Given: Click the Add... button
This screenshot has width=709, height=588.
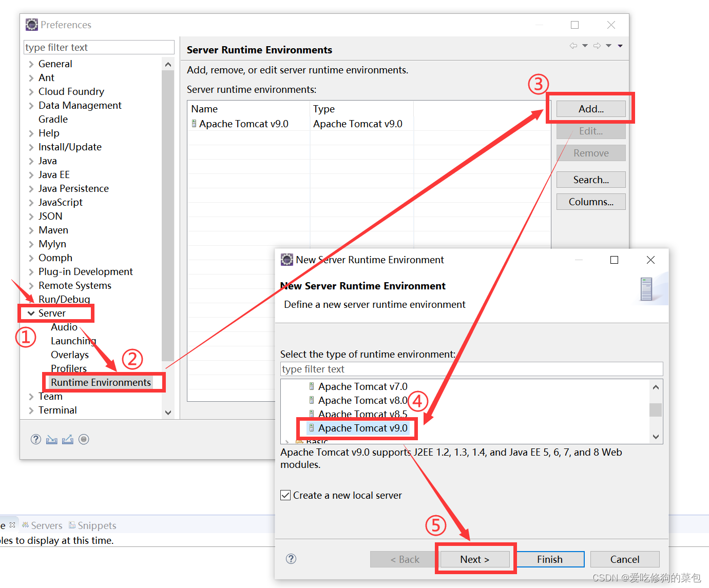Looking at the screenshot, I should pyautogui.click(x=591, y=109).
